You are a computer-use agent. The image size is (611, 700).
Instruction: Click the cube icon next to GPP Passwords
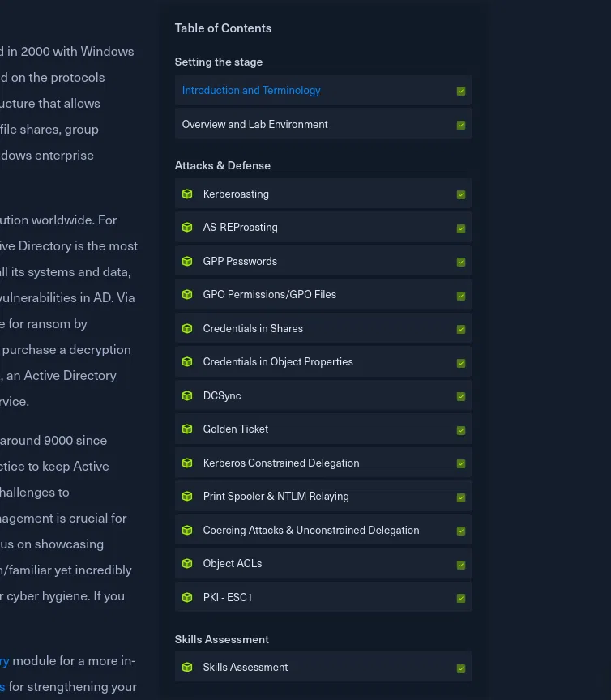pyautogui.click(x=187, y=262)
